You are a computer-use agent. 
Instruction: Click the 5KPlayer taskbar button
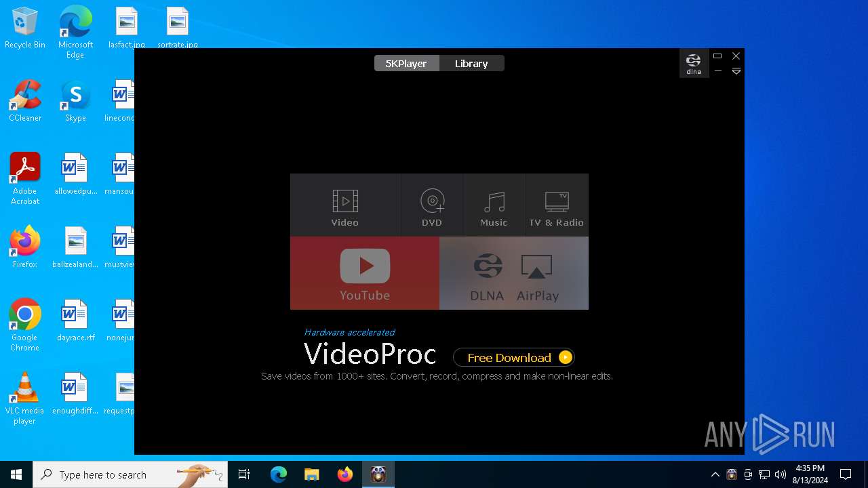[378, 474]
